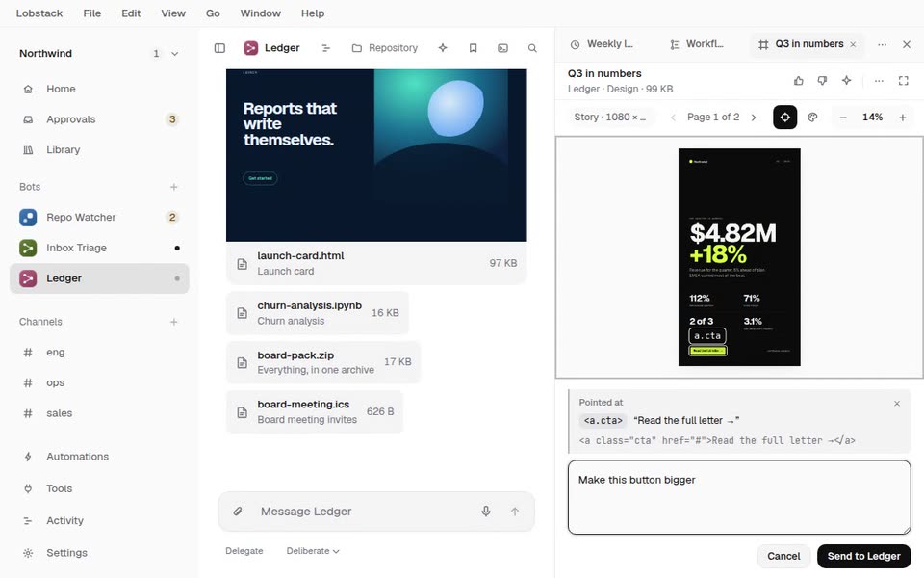Open the eng channel
This screenshot has height=578, width=924.
pos(99,353)
